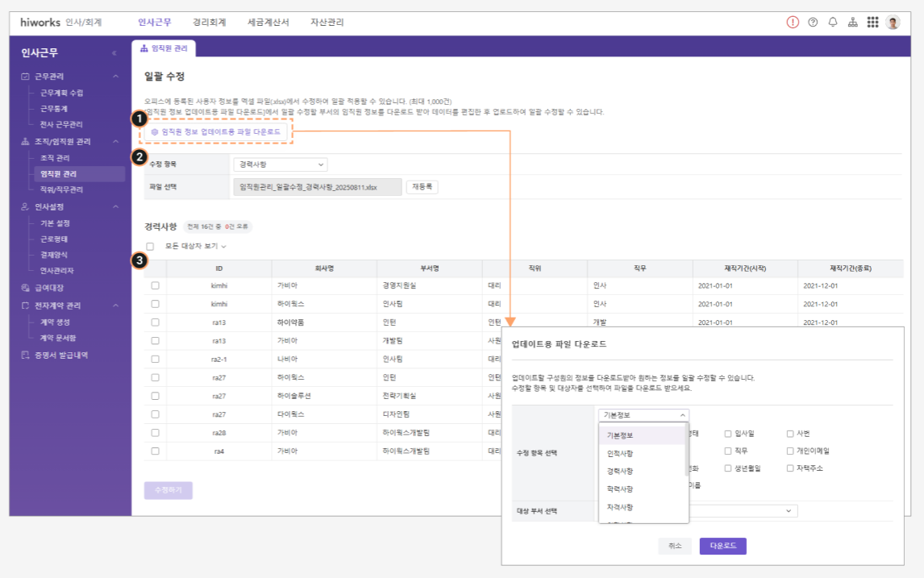Screen dimensions: 924x578
Task: Close the open 기본정보 dropdown in the dialog
Action: pyautogui.click(x=643, y=415)
